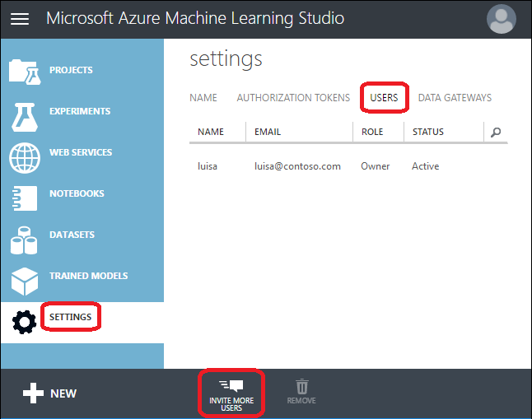Click the Projects folder icon
This screenshot has width=532, height=419.
click(x=25, y=72)
